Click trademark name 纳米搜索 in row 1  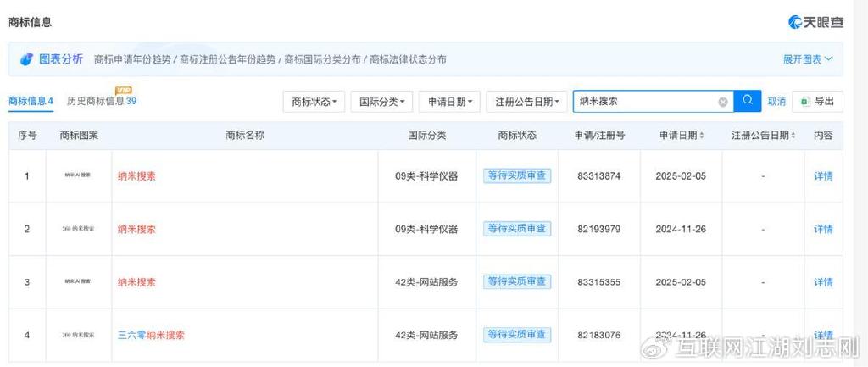136,176
